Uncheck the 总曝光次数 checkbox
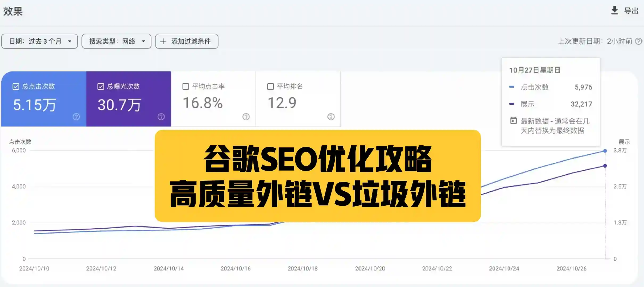The image size is (644, 287). [x=100, y=86]
